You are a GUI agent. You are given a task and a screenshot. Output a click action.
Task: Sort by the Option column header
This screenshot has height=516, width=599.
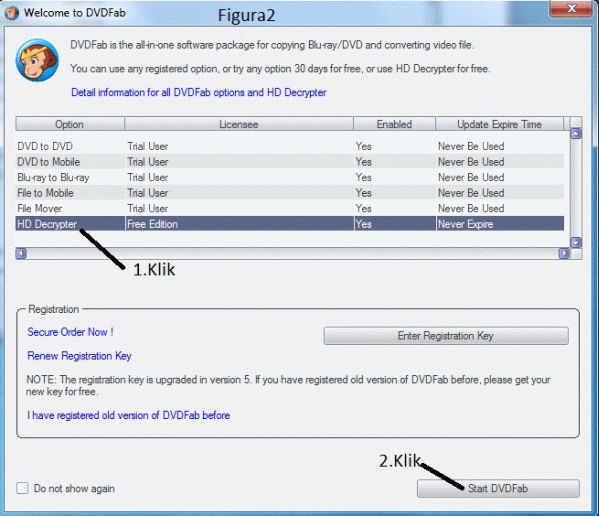pos(70,124)
